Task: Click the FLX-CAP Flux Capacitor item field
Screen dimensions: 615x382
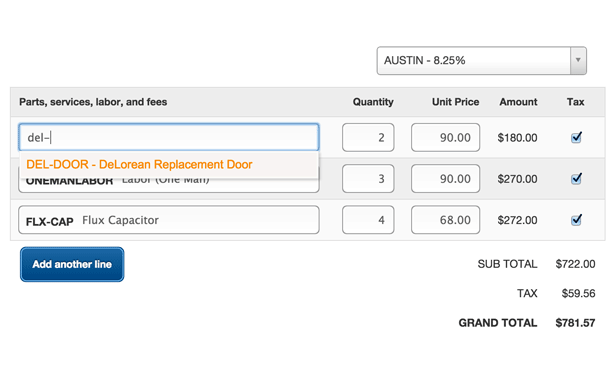Action: tap(169, 220)
